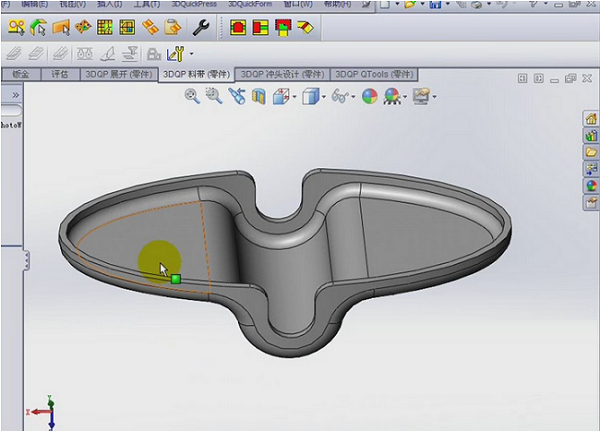
Task: Click the Zoom to Area magnifier icon
Action: click(x=214, y=96)
